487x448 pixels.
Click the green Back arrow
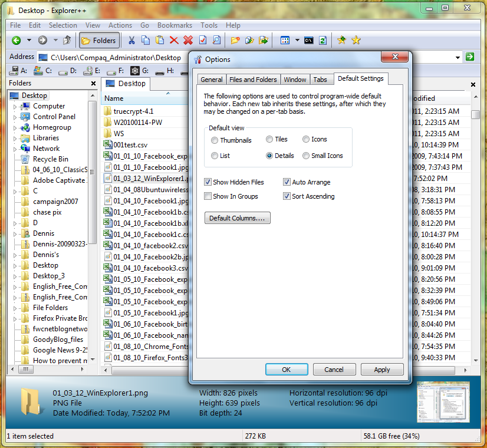16,40
